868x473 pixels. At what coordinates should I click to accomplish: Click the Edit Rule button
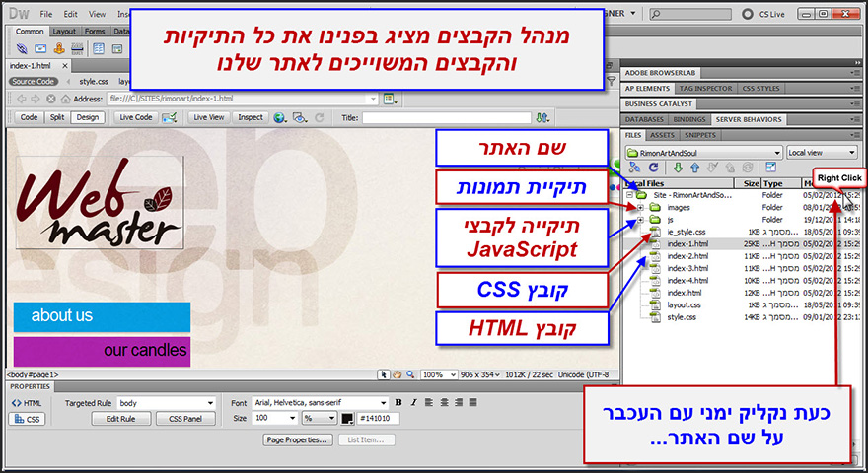click(x=120, y=419)
